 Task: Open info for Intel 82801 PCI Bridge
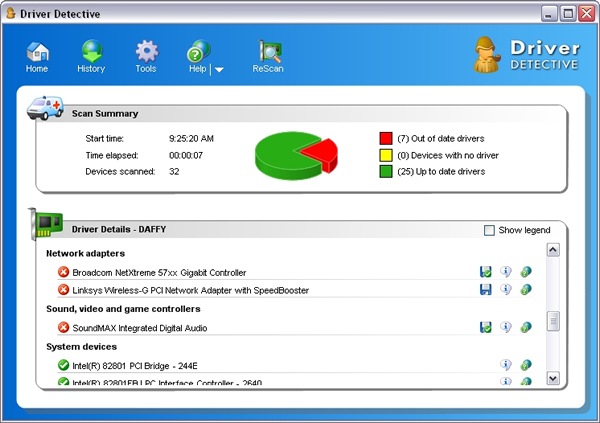pyautogui.click(x=505, y=365)
